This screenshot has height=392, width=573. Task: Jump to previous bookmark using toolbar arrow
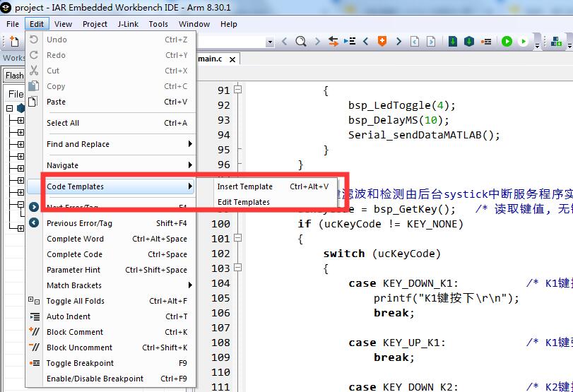tap(365, 41)
